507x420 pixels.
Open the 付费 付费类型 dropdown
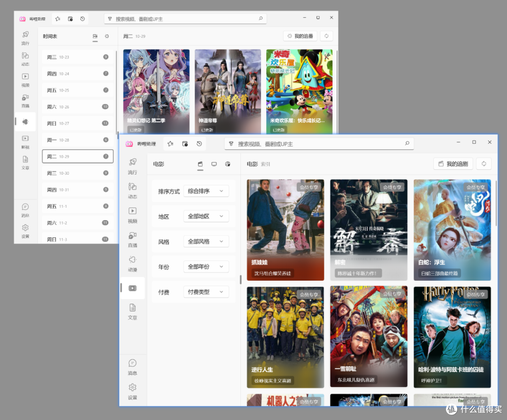(x=206, y=292)
